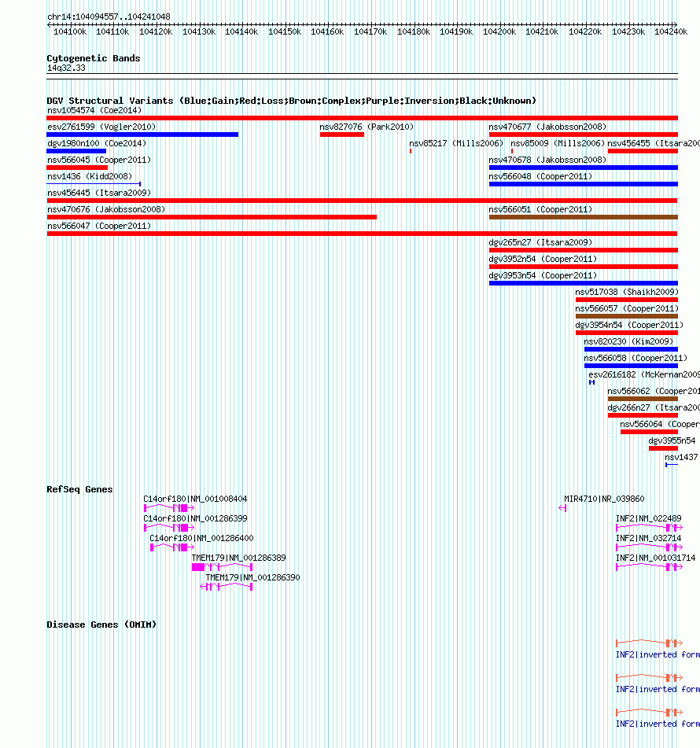Viewport: 700px width, 748px height.
Task: Click the TMEM179 NM_001286389 gene glyph
Action: tap(223, 567)
